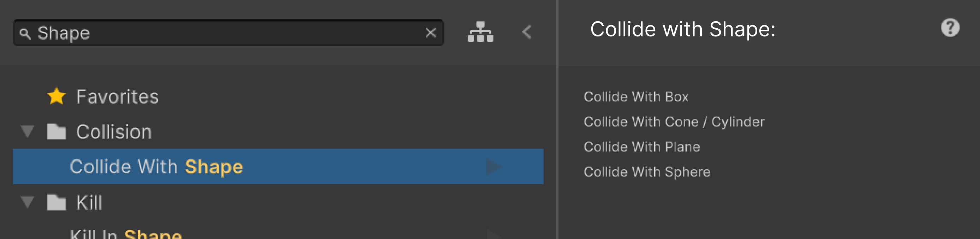Choose Collide With Box variant
This screenshot has height=239, width=980.
coord(636,97)
